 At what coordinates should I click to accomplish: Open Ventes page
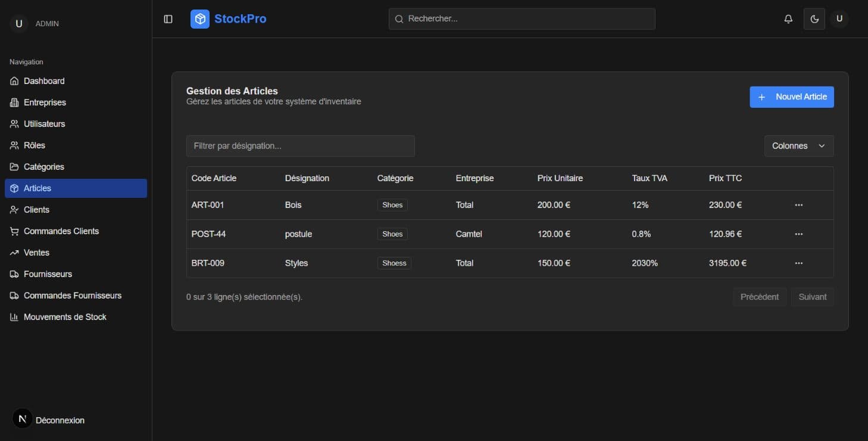click(x=76, y=253)
